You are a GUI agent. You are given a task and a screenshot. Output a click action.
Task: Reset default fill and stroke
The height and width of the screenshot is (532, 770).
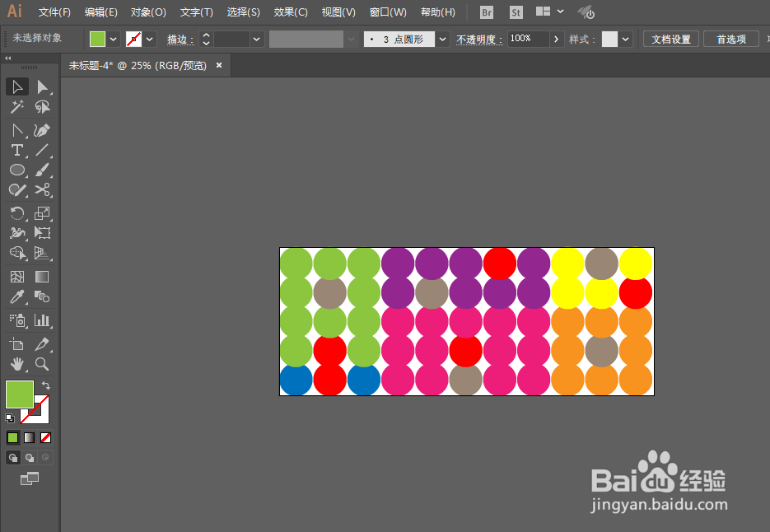click(10, 418)
